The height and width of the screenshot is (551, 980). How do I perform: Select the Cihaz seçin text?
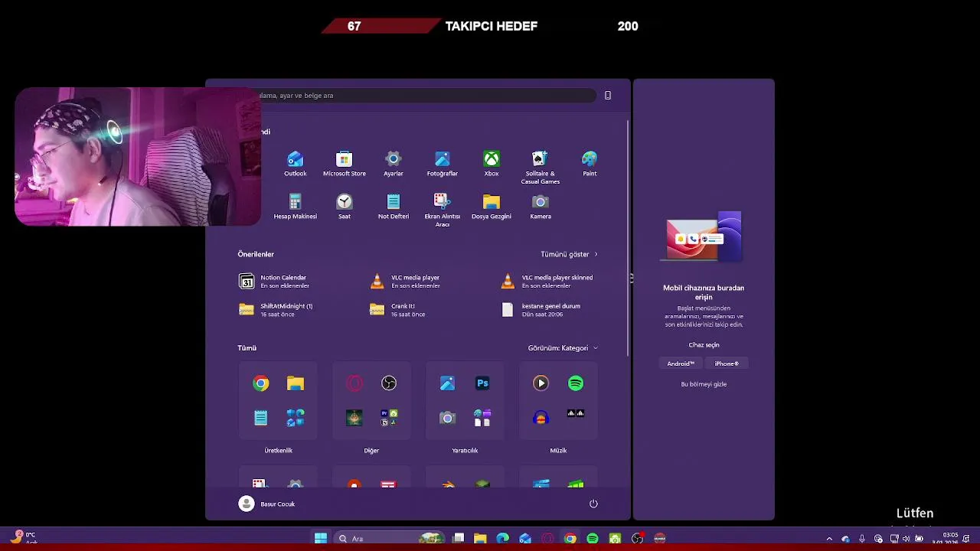pyautogui.click(x=704, y=345)
